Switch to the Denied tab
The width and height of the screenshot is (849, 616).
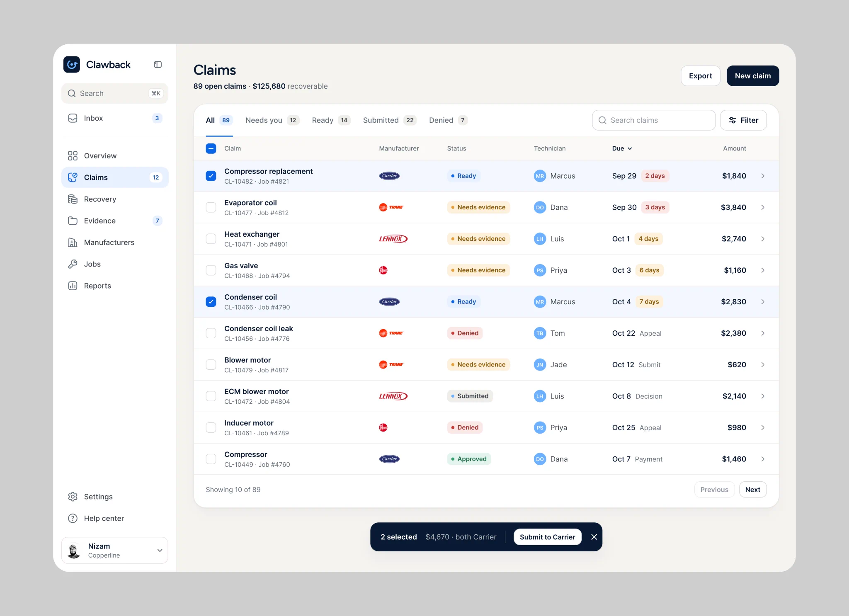pos(448,120)
